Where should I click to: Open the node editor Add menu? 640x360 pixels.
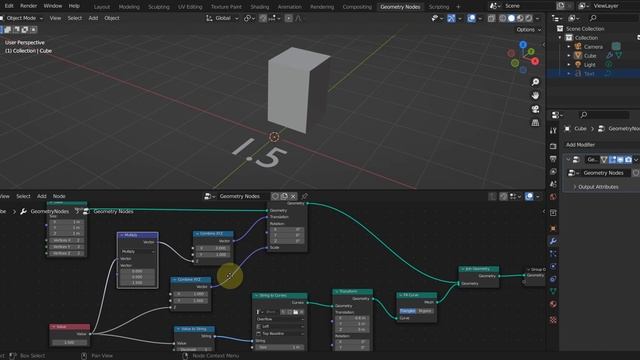[42, 196]
